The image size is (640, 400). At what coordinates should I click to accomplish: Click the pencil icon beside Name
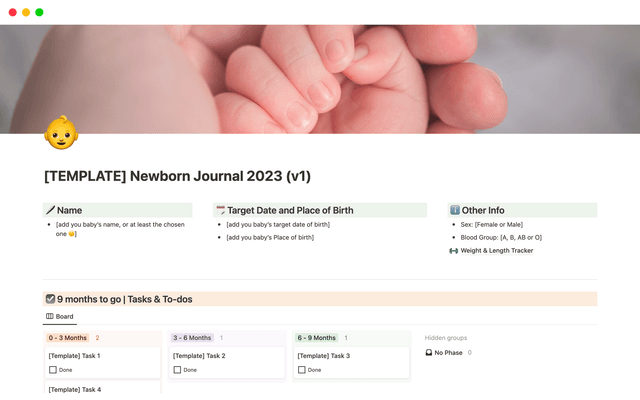[50, 210]
